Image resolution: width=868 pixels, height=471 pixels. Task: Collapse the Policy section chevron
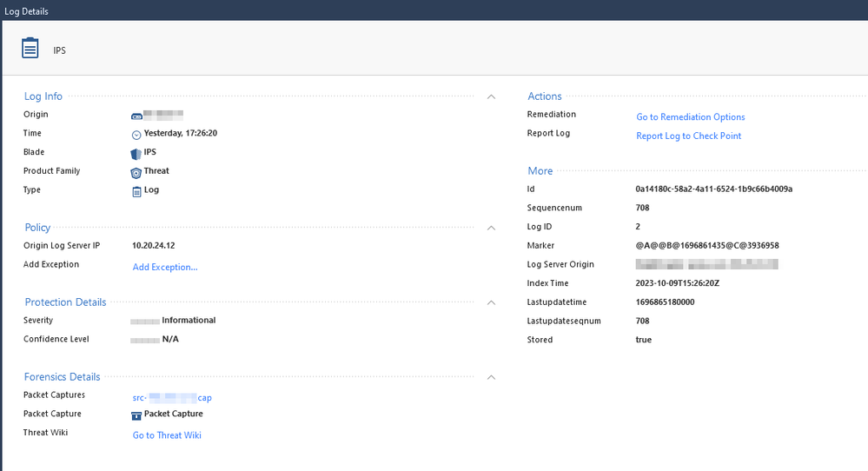coord(491,228)
